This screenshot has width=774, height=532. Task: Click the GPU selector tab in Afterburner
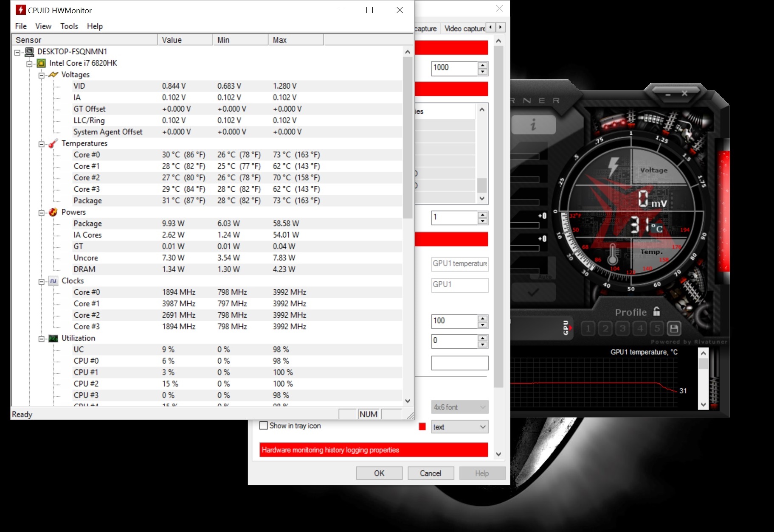(566, 328)
